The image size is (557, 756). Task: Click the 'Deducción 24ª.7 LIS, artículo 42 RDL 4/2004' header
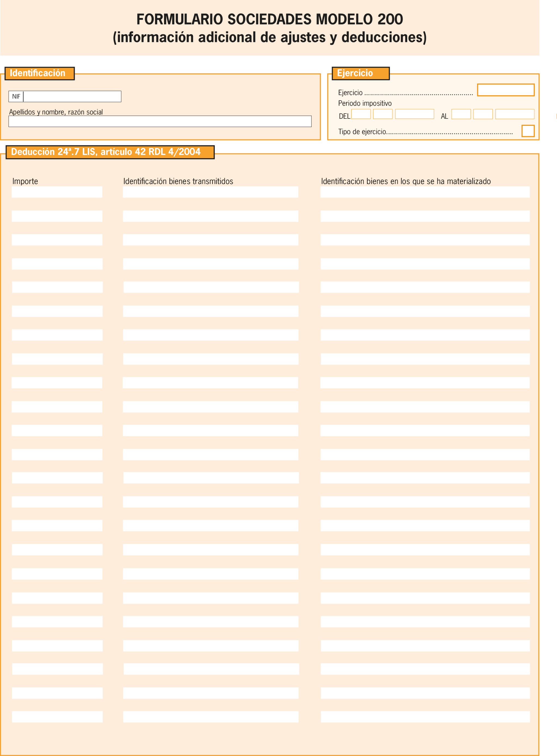pos(110,152)
